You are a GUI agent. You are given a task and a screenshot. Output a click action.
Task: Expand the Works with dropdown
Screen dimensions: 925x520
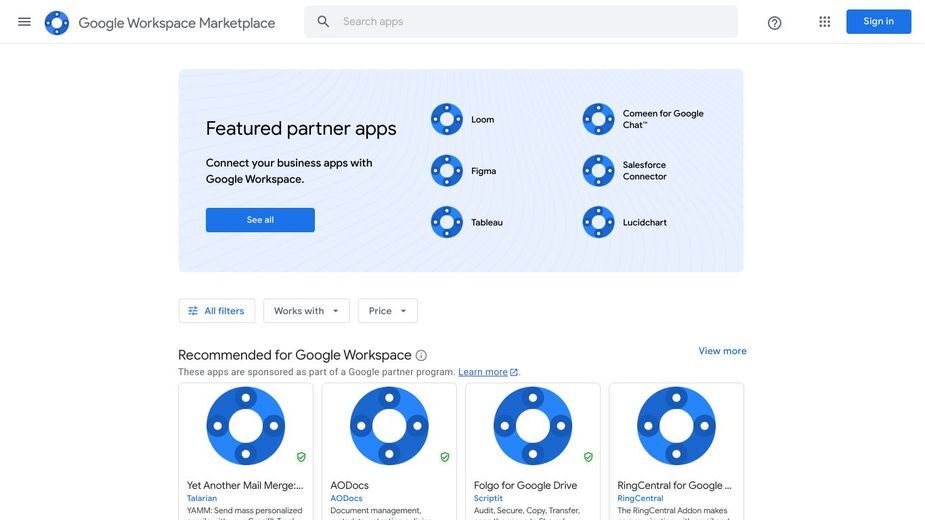coord(306,311)
